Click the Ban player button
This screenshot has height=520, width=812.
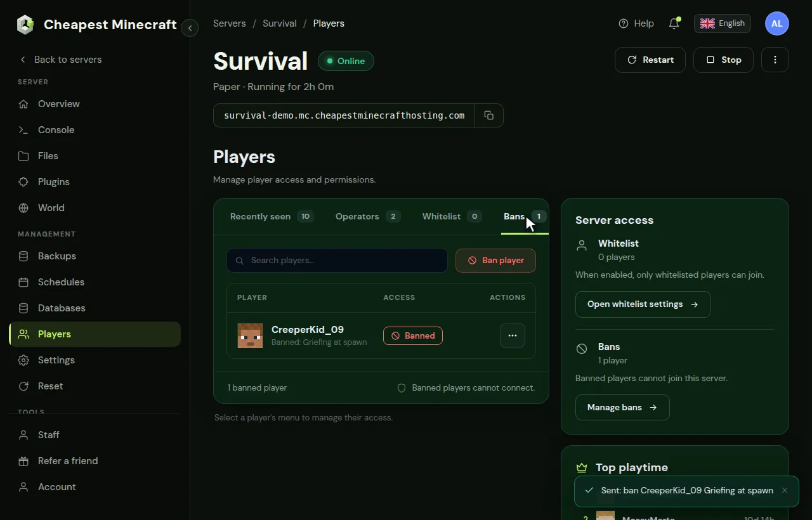point(495,261)
